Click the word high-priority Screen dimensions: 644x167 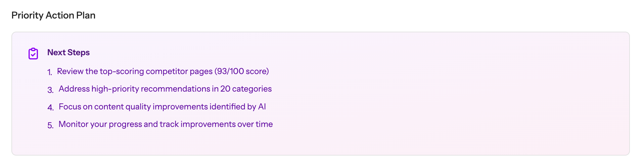point(115,89)
